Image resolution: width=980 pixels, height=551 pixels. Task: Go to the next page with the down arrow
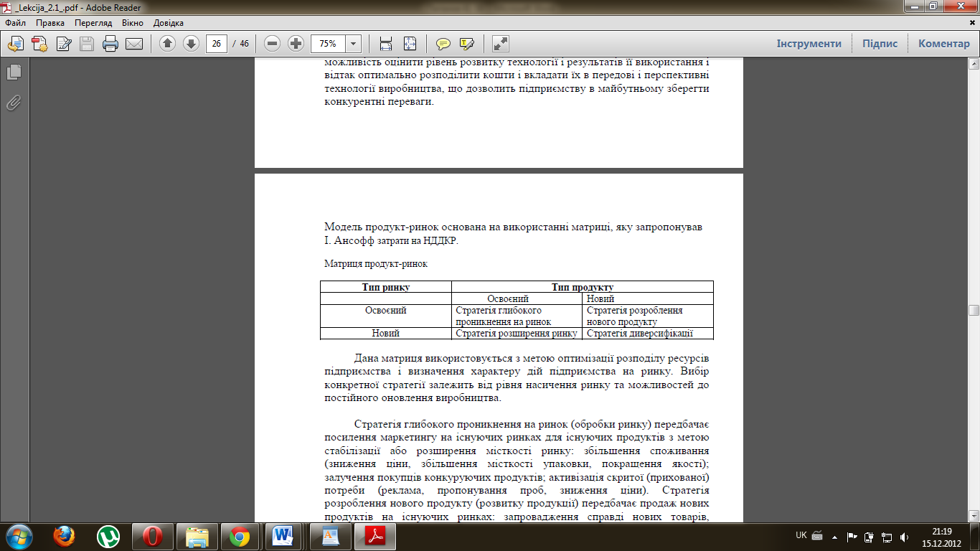pyautogui.click(x=191, y=44)
